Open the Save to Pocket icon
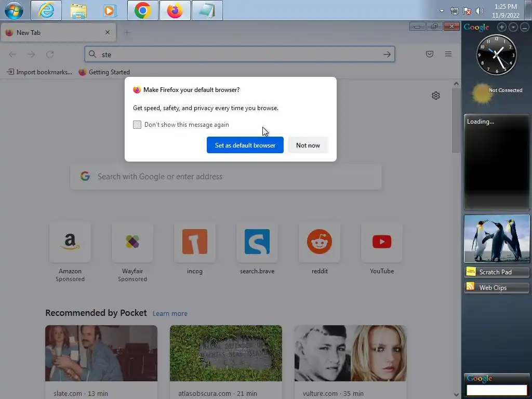Screen dimensions: 532x399 click(430, 54)
